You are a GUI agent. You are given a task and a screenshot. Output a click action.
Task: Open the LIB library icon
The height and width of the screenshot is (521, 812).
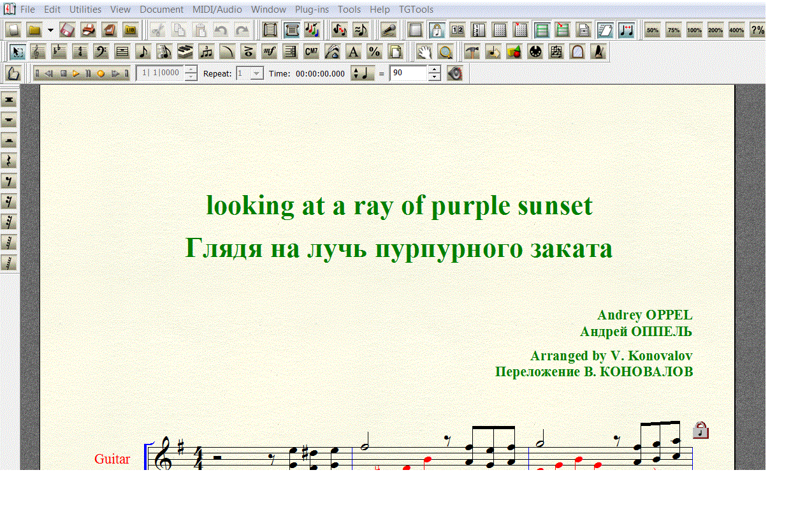pos(131,30)
